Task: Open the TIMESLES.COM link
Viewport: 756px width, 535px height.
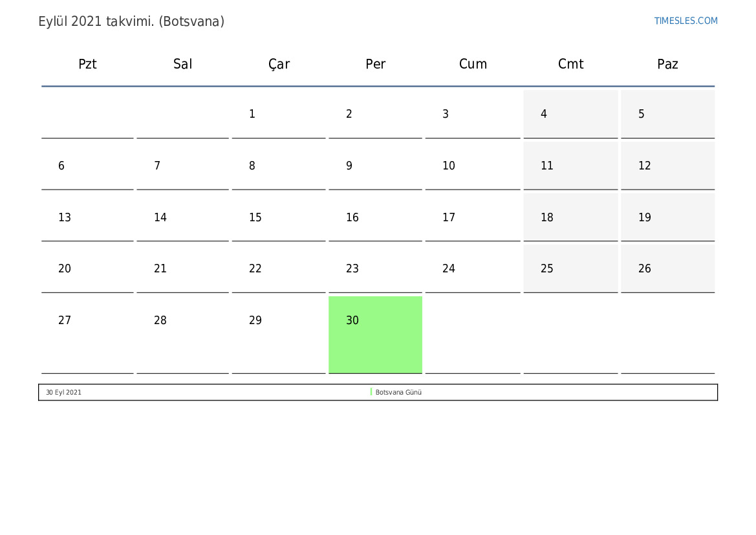Action: [x=686, y=21]
